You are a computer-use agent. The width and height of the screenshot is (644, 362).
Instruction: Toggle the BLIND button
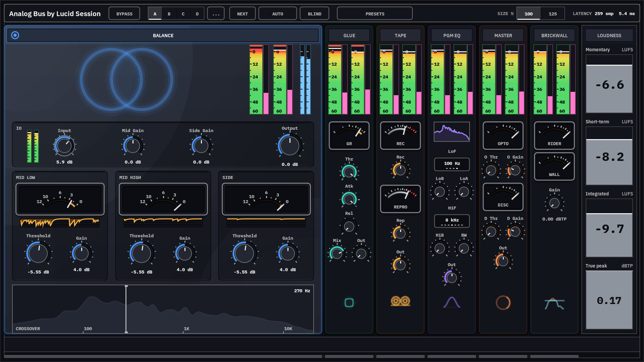coord(315,14)
